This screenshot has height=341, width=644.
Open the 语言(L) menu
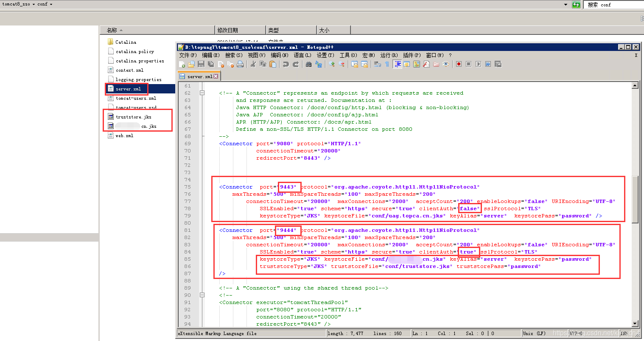pos(302,55)
